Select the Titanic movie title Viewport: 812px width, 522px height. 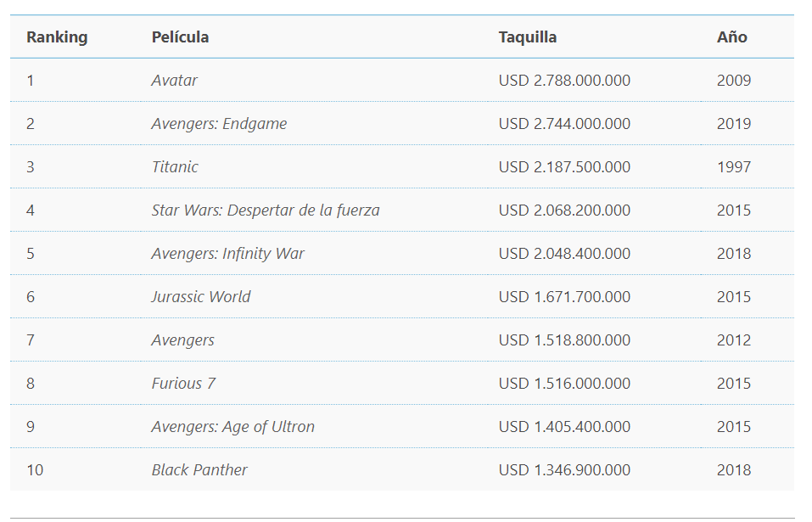(175, 167)
